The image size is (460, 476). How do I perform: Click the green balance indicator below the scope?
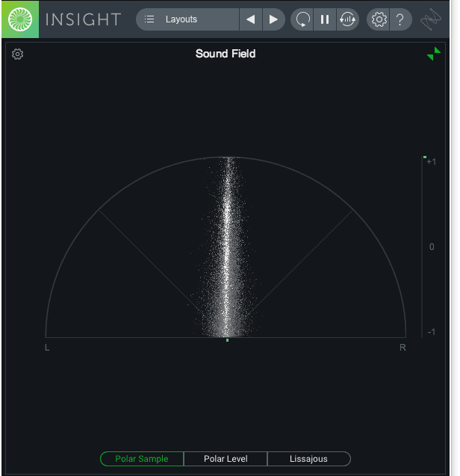click(227, 340)
